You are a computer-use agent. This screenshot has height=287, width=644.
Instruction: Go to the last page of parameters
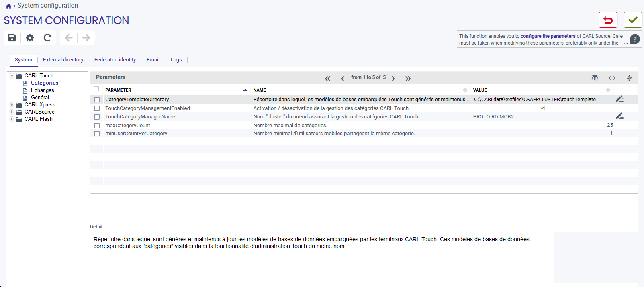coord(408,79)
